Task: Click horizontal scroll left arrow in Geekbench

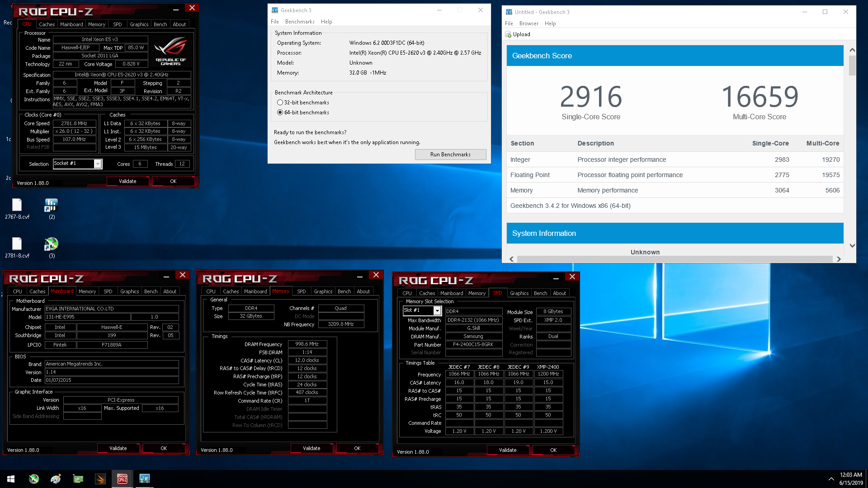Action: coord(512,259)
